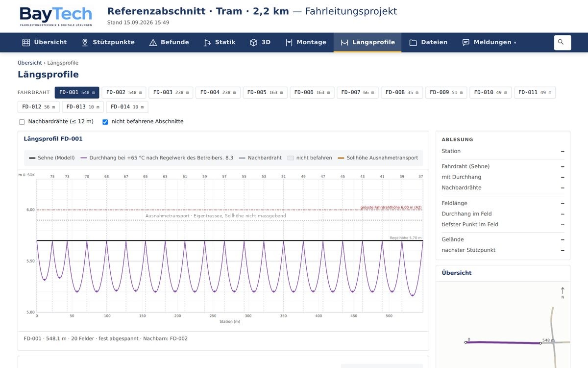Screen dimensions: 588x368
Task: Click the Stützpunkte map pin icon
Action: point(85,42)
